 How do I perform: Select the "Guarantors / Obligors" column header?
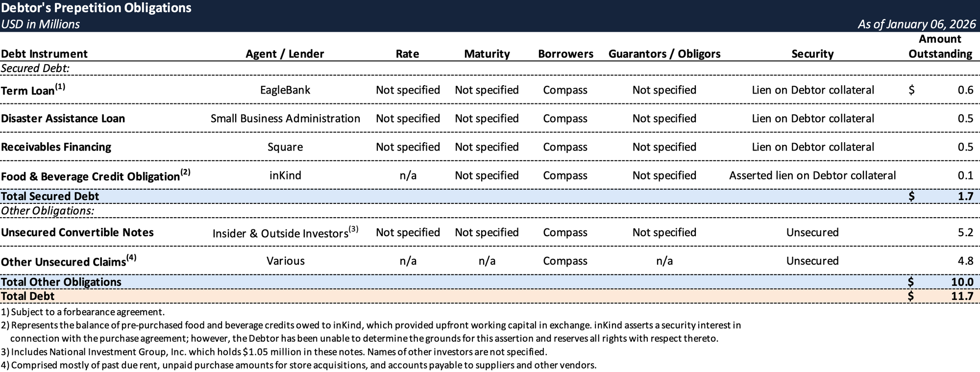click(x=664, y=54)
